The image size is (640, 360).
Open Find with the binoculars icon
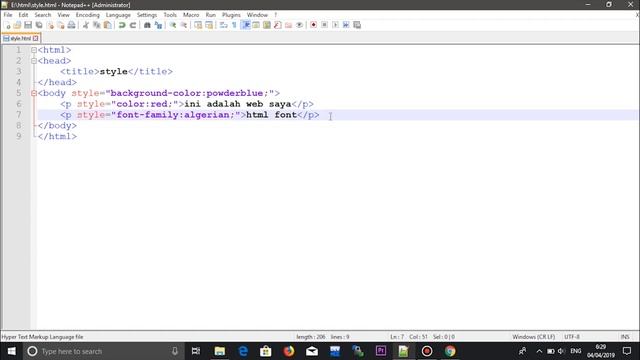(x=147, y=25)
